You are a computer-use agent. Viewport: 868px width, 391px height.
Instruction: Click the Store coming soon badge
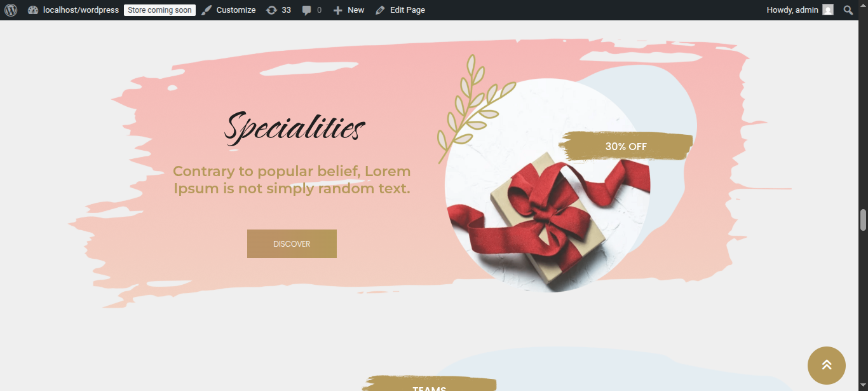(x=159, y=10)
